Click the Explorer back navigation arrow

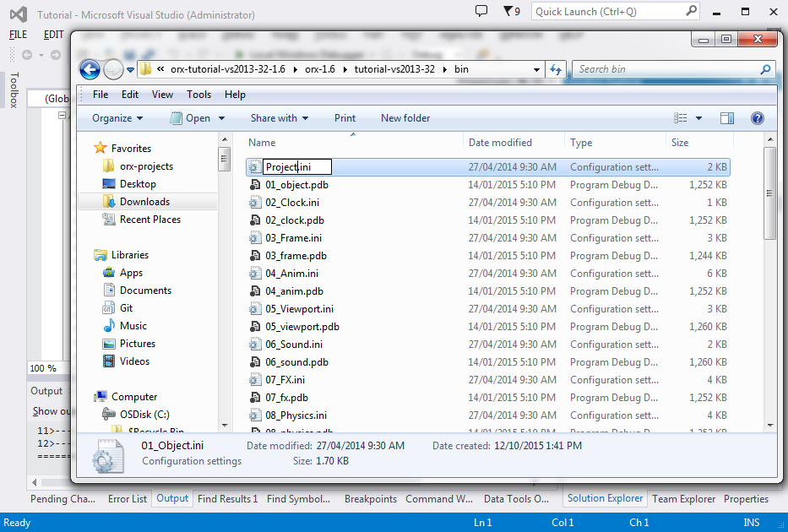click(x=90, y=69)
